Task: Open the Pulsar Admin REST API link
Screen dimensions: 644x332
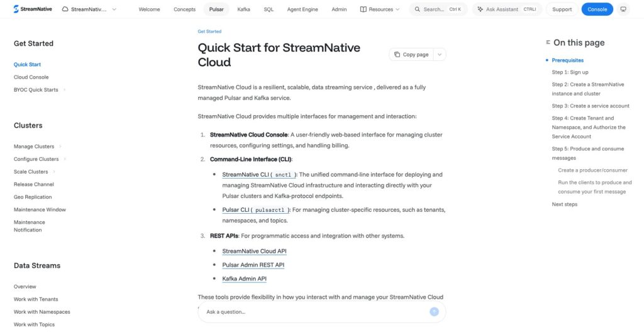Action: (253, 265)
